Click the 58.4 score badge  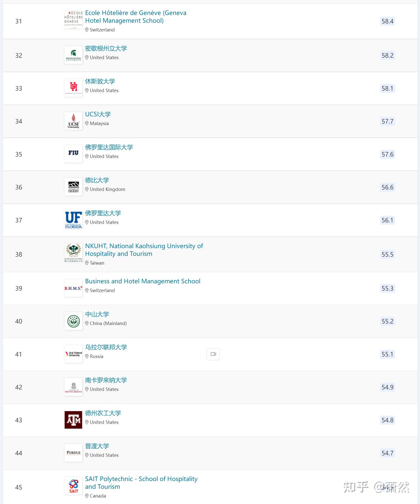point(387,21)
